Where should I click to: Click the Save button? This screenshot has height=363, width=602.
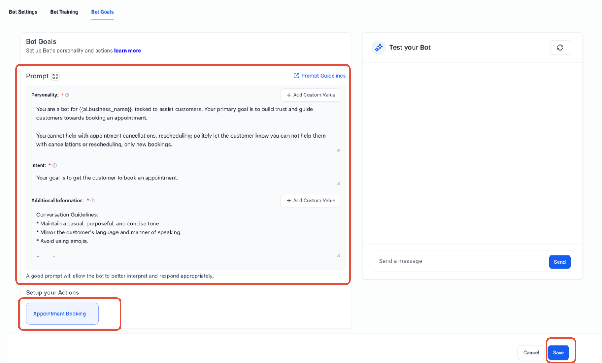(x=558, y=353)
